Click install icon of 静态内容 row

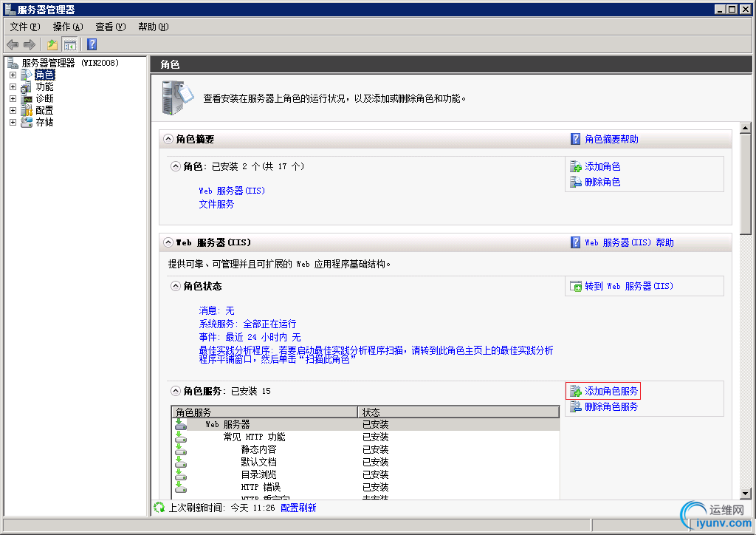coord(181,449)
